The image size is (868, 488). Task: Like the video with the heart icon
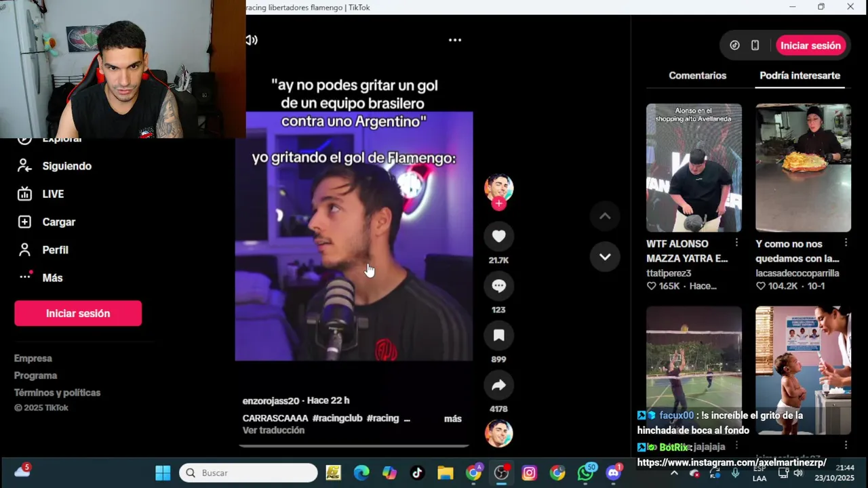pyautogui.click(x=498, y=236)
